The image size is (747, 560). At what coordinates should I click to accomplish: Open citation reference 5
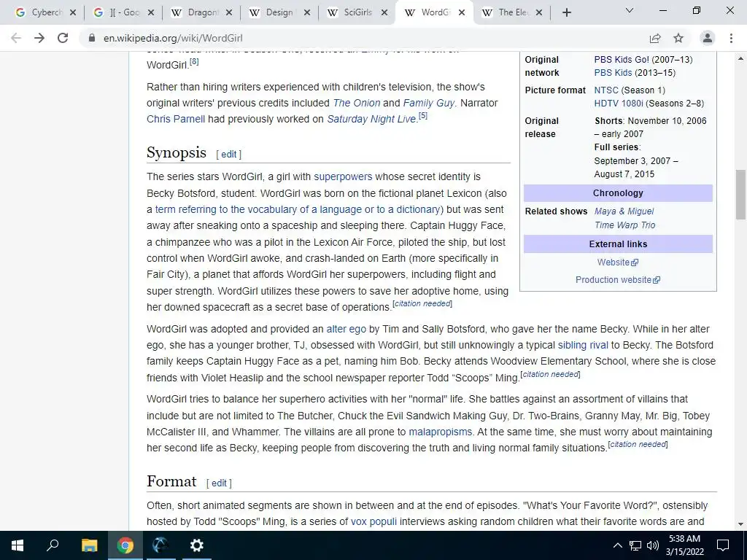point(422,116)
